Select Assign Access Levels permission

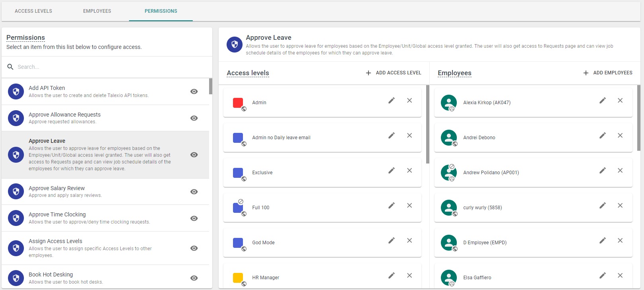click(105, 248)
